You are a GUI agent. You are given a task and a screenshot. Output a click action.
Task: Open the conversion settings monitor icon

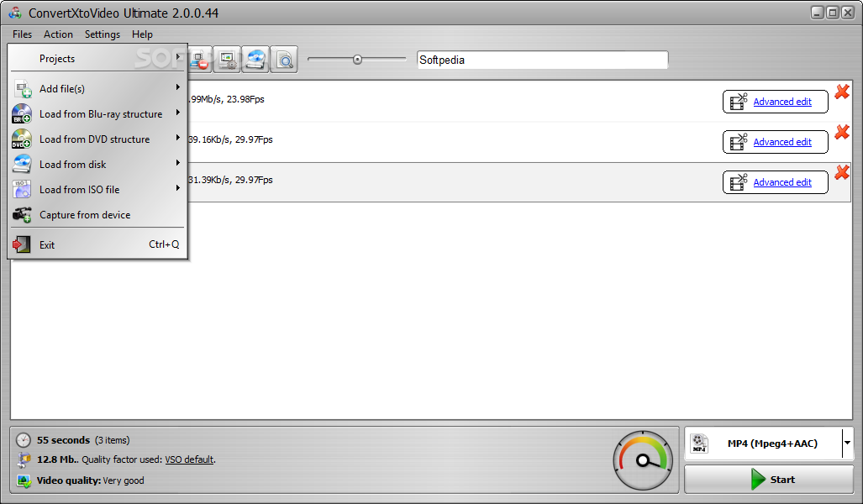[227, 60]
